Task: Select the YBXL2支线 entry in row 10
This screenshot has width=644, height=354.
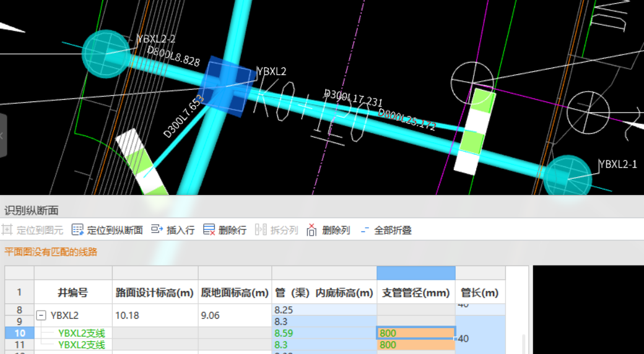Action: [x=82, y=333]
